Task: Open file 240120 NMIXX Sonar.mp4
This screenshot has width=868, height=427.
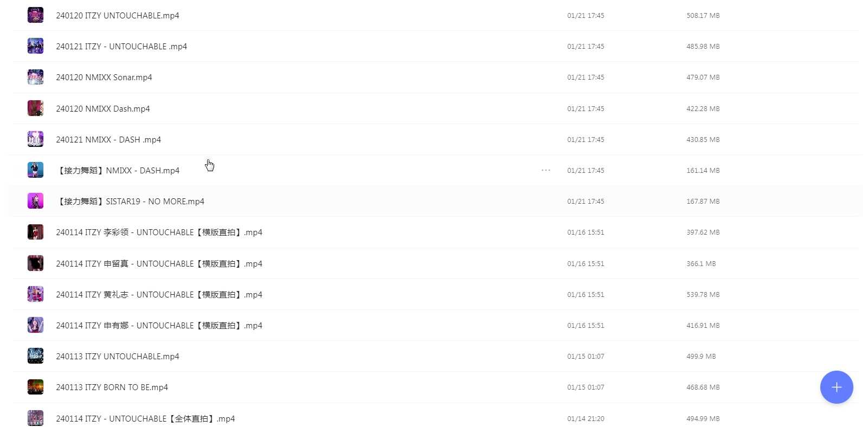Action: (x=104, y=77)
